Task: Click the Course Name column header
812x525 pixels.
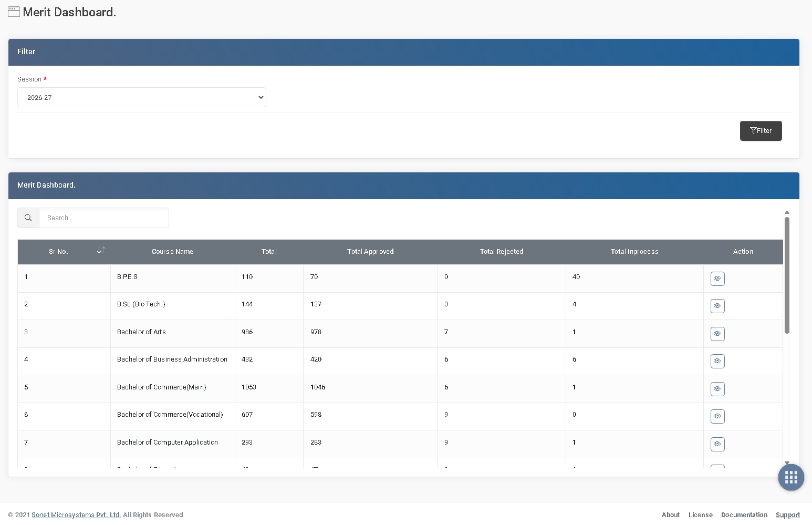Action: [x=173, y=252]
